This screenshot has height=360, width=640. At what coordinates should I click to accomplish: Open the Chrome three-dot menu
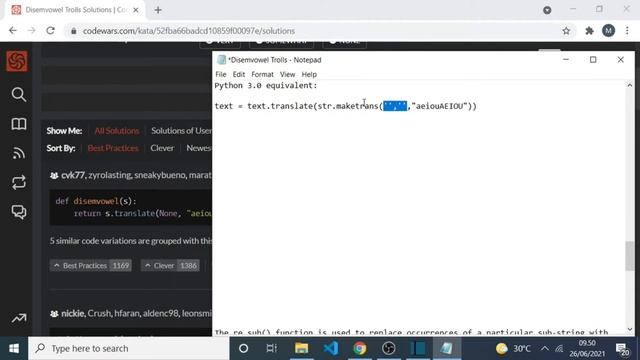click(627, 31)
